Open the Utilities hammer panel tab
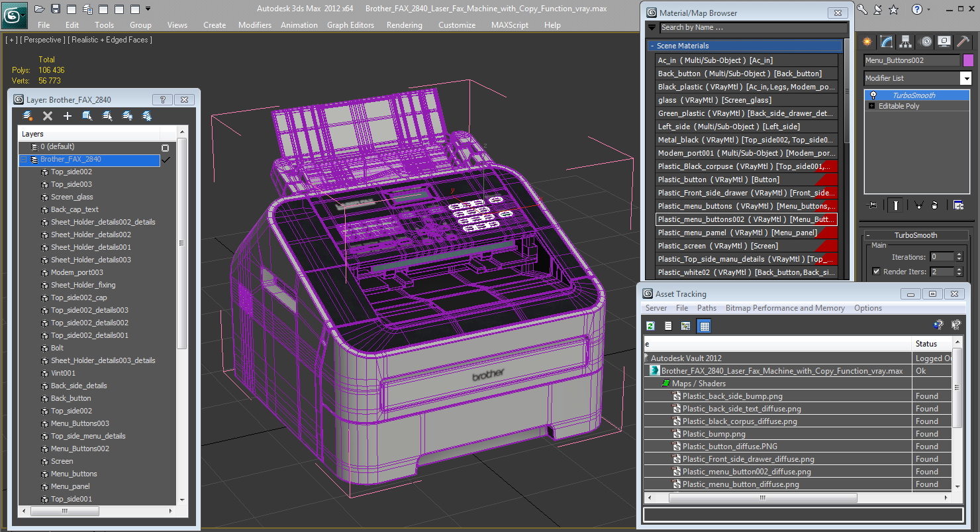The height and width of the screenshot is (532, 980). tap(963, 42)
